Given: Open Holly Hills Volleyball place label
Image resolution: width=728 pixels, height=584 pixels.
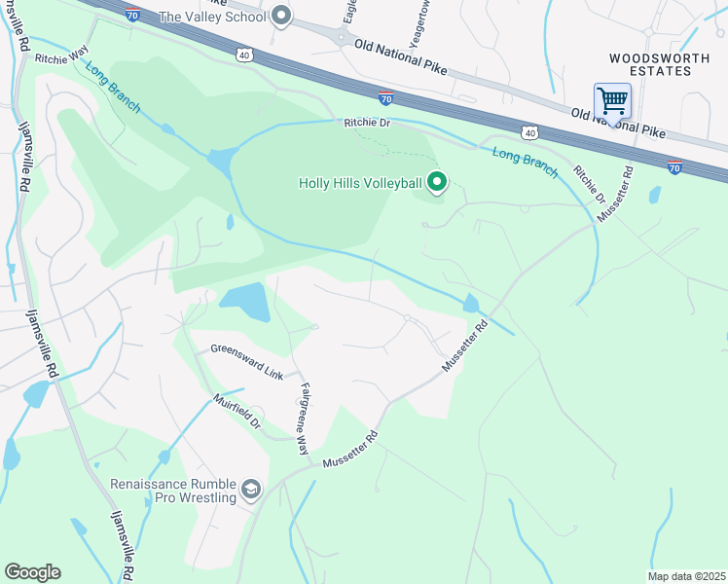Looking at the screenshot, I should 360,183.
